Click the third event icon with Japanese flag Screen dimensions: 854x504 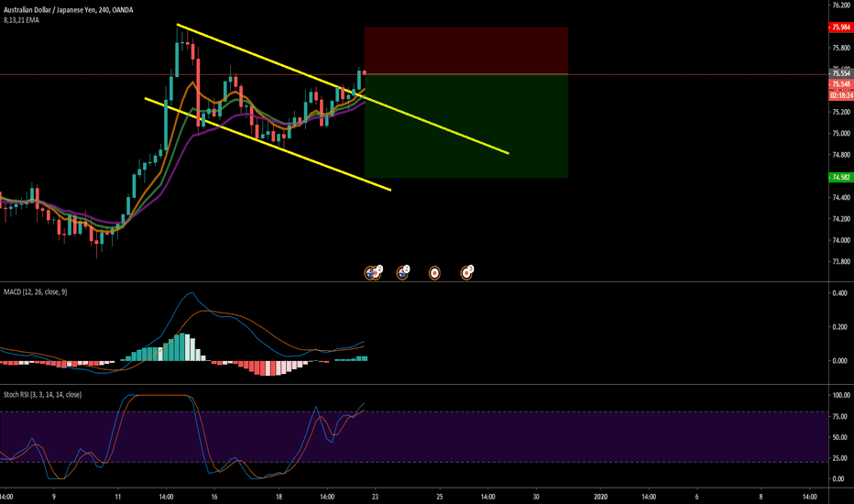(435, 272)
